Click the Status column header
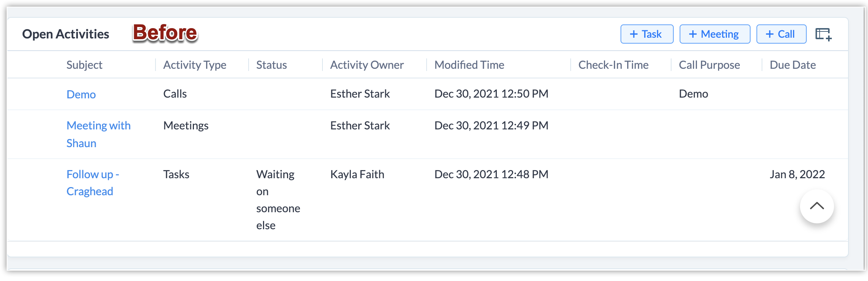This screenshot has height=281, width=868. pyautogui.click(x=271, y=65)
